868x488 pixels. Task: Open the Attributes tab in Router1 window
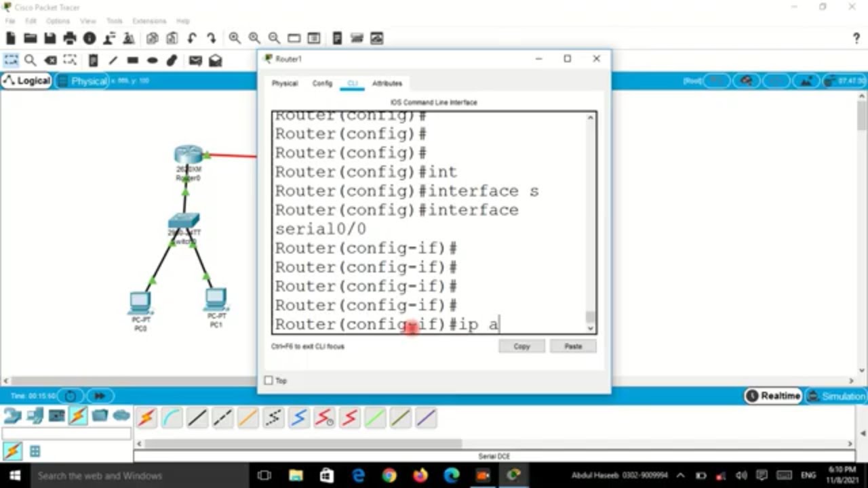387,83
